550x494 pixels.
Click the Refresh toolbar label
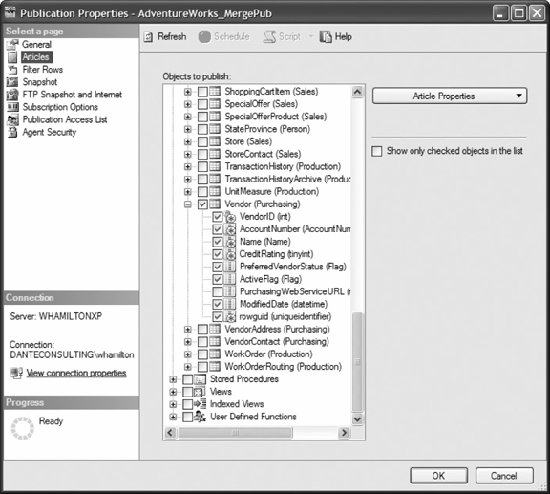172,36
